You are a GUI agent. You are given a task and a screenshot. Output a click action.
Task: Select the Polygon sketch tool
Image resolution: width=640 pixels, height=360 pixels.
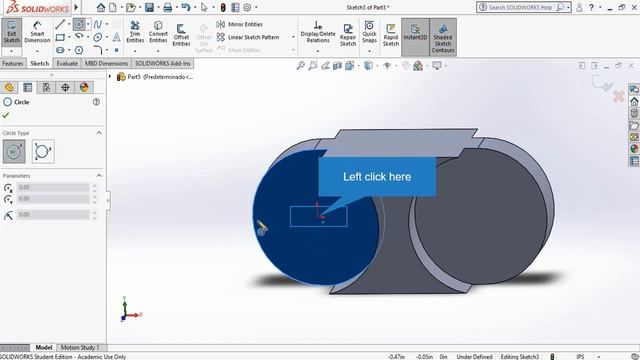click(x=79, y=50)
